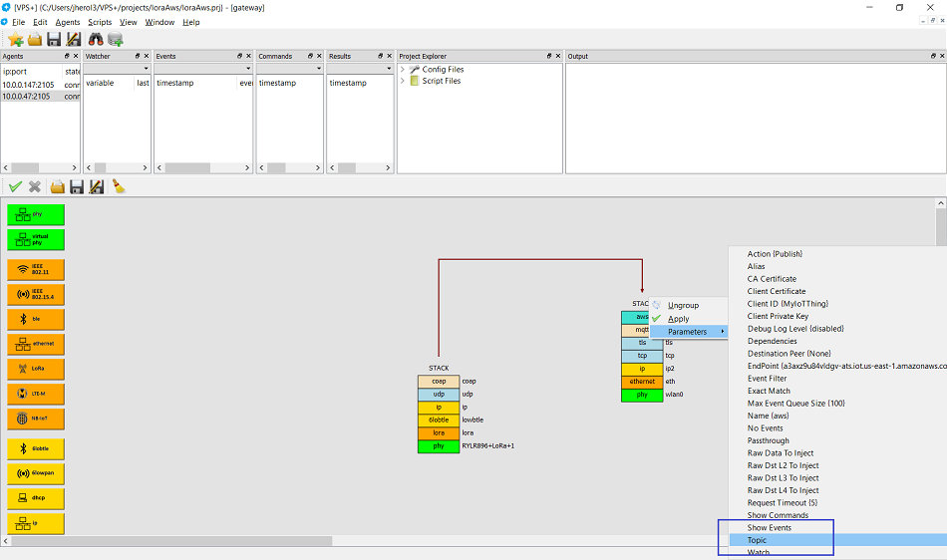Select the NB-IoT palette block
Viewport: 947px width, 560px height.
pos(36,419)
